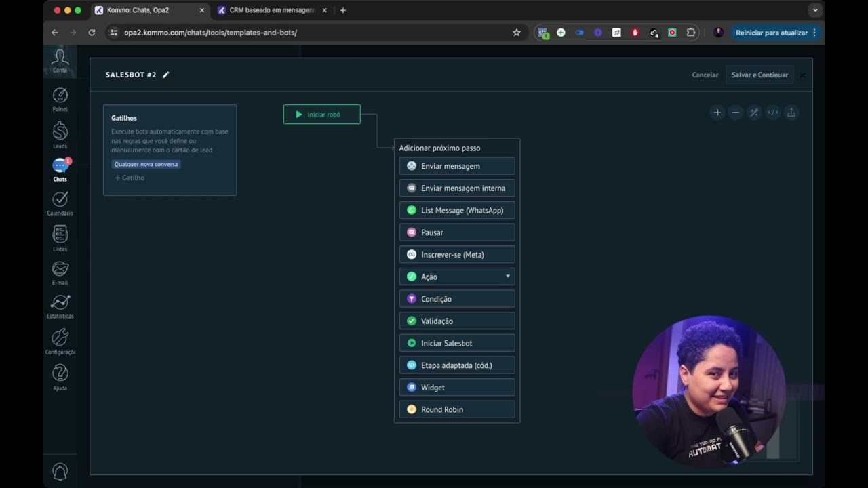The height and width of the screenshot is (488, 868).
Task: Add Enviar mensagem step
Action: tap(457, 166)
